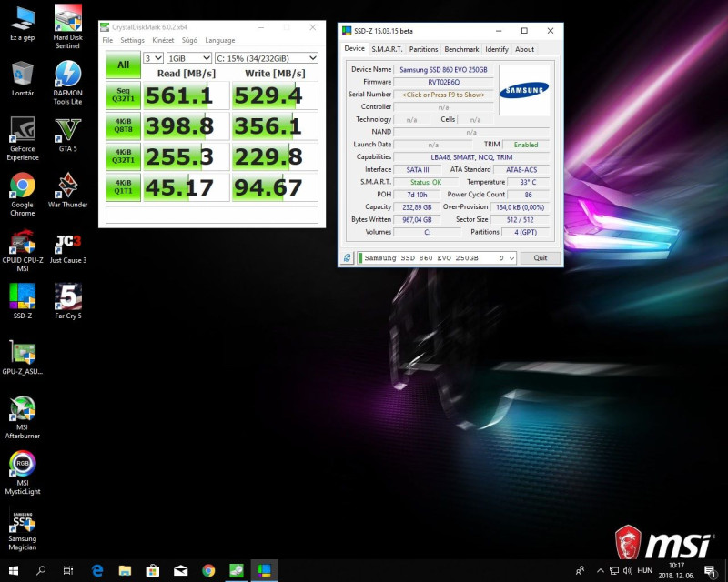Open Microsoft Edge from taskbar
This screenshot has width=728, height=582.
97,570
